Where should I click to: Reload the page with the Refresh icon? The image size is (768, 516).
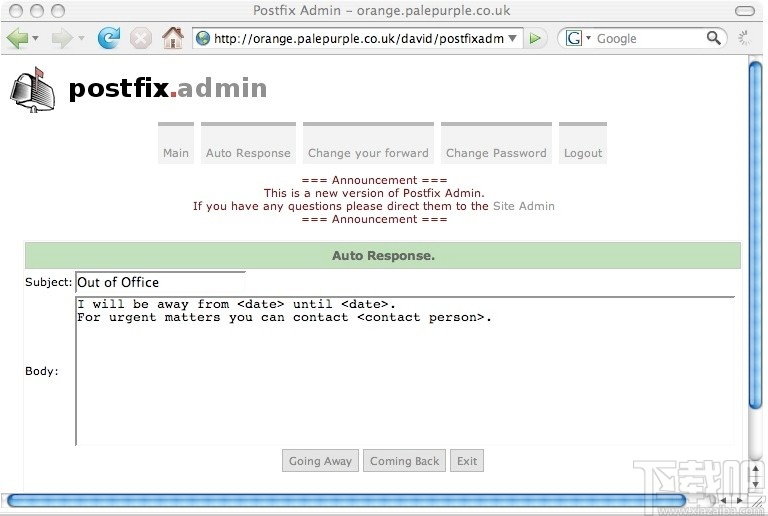[x=109, y=38]
